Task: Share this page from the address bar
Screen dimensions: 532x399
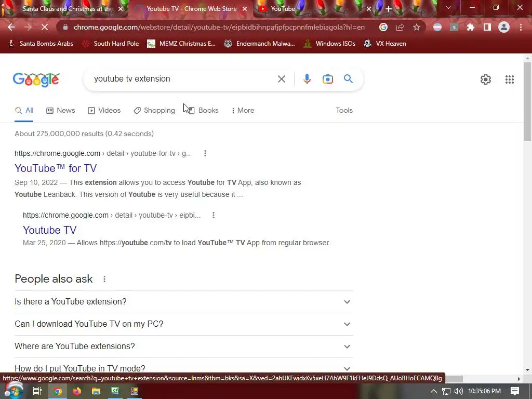Action: [x=400, y=27]
